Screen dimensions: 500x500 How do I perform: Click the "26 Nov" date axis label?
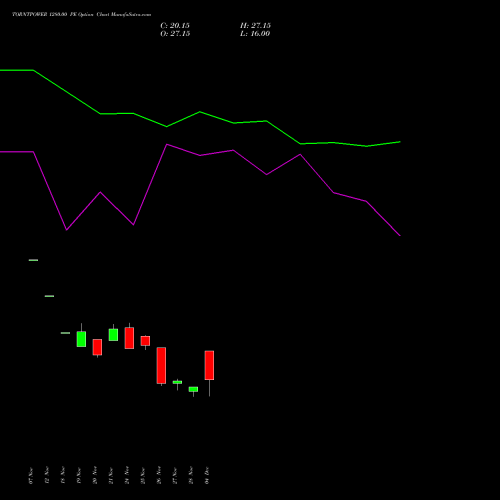coord(159,475)
